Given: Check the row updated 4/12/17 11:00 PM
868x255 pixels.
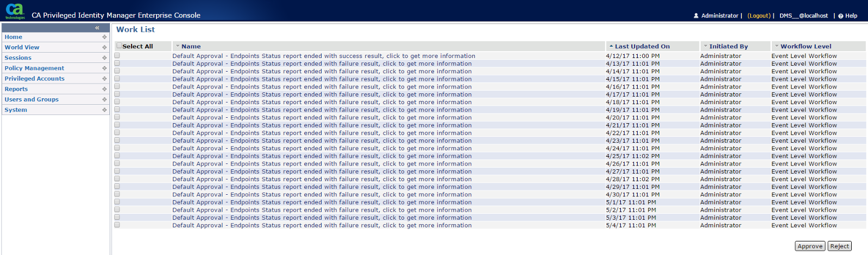Looking at the screenshot, I should click(117, 55).
